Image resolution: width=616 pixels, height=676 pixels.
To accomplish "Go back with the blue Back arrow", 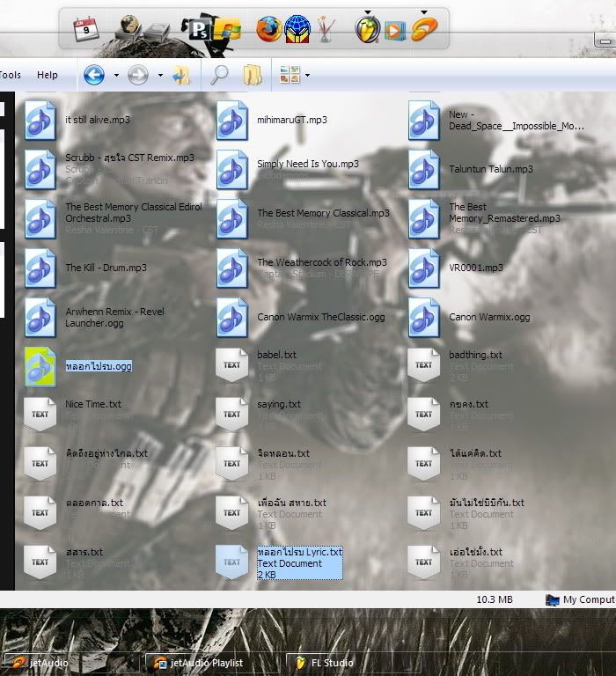I will click(x=94, y=75).
